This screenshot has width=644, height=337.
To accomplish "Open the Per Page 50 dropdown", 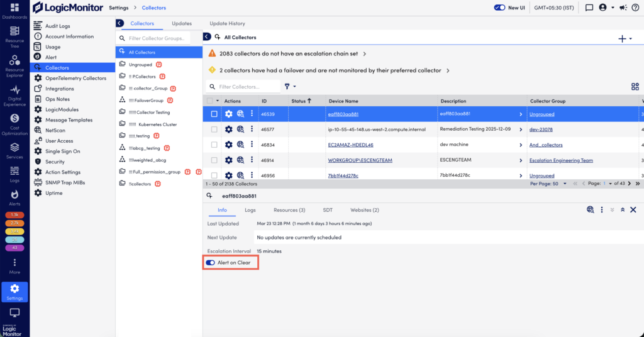I will tap(548, 184).
